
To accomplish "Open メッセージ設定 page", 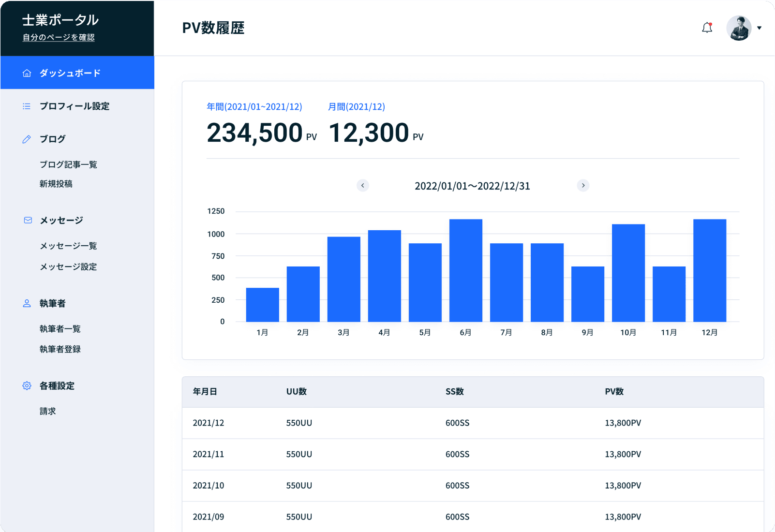I will point(68,266).
